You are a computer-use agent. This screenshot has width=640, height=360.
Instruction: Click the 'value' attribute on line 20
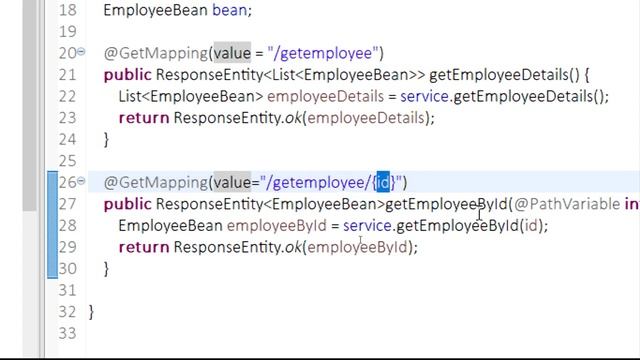232,53
